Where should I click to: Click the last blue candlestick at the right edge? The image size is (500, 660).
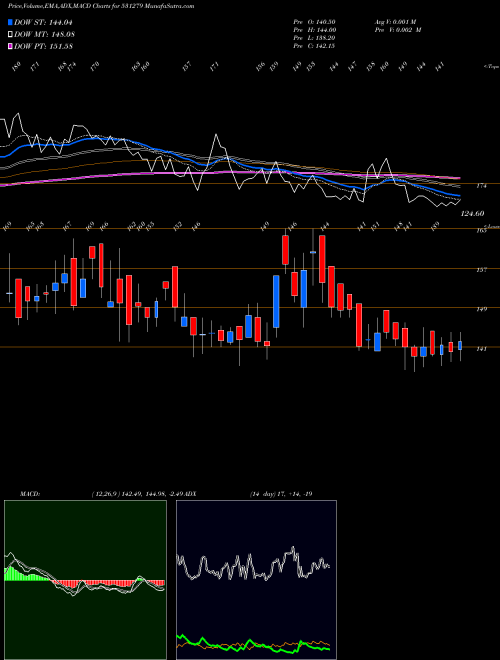click(460, 345)
